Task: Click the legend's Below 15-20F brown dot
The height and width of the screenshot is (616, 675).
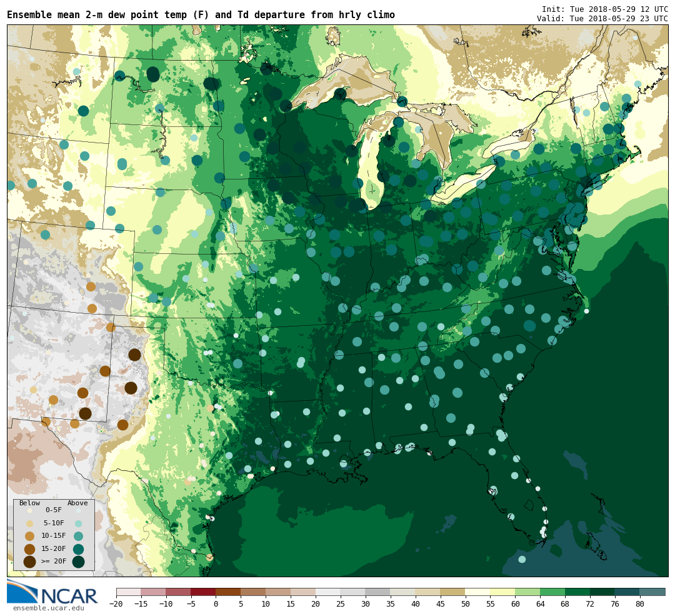Action: 30,549
